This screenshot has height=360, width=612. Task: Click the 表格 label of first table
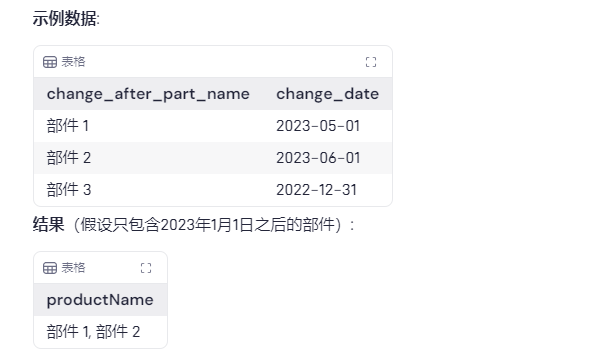[x=73, y=62]
